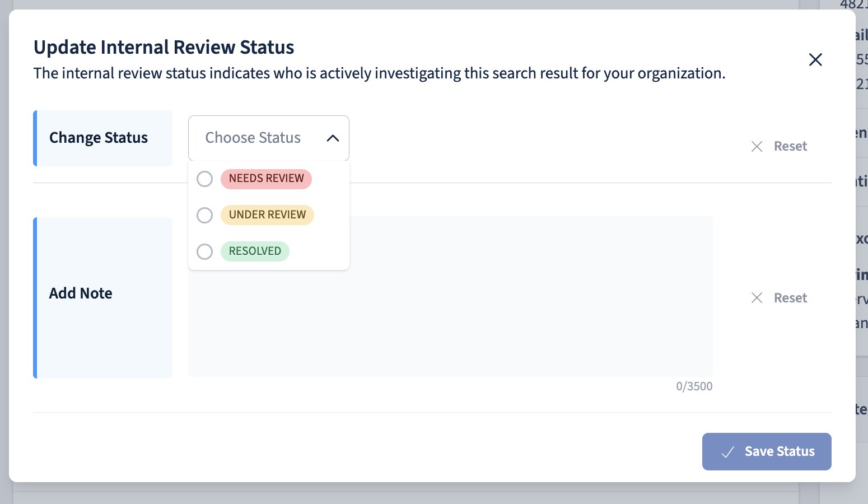Select the Under Review radio button
The image size is (868, 504).
[204, 215]
